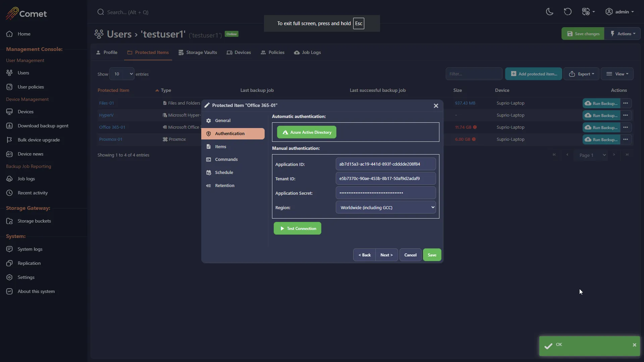Expand the Region dropdown
The height and width of the screenshot is (362, 644).
(386, 207)
